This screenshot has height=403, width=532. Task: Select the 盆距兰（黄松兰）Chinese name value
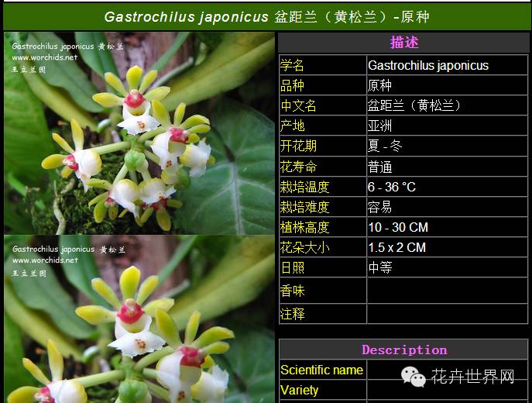pos(414,105)
